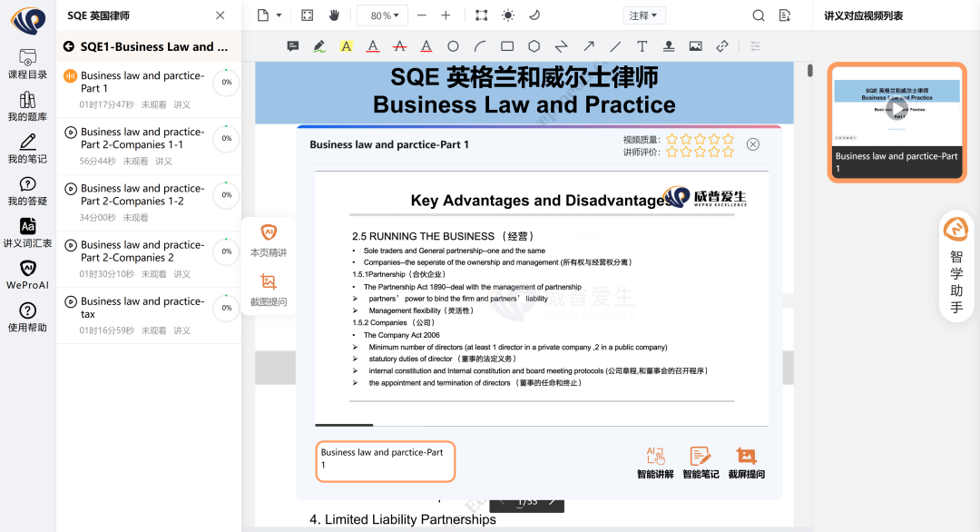Expand the 注释 annotation dropdown
Screen dimensions: 980x532
(644, 15)
